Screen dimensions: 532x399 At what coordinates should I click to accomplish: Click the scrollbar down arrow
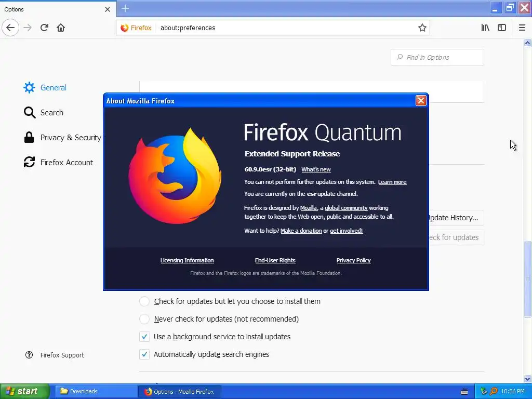pos(527,379)
